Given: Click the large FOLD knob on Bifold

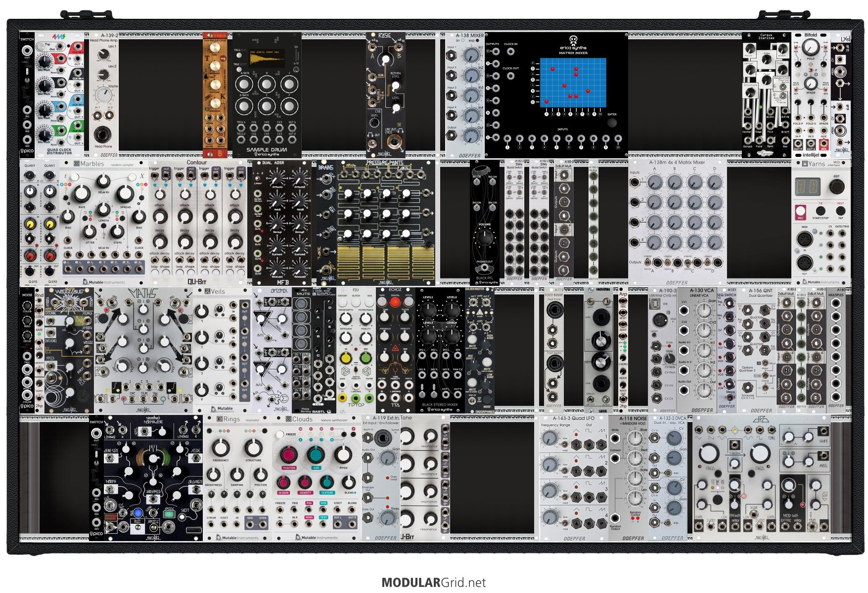Looking at the screenshot, I should [810, 48].
